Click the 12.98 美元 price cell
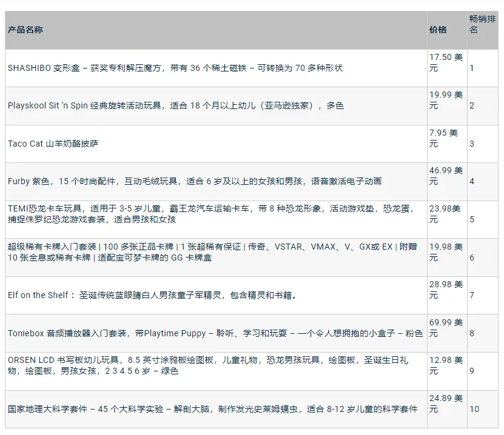The width and height of the screenshot is (504, 435). [447, 371]
